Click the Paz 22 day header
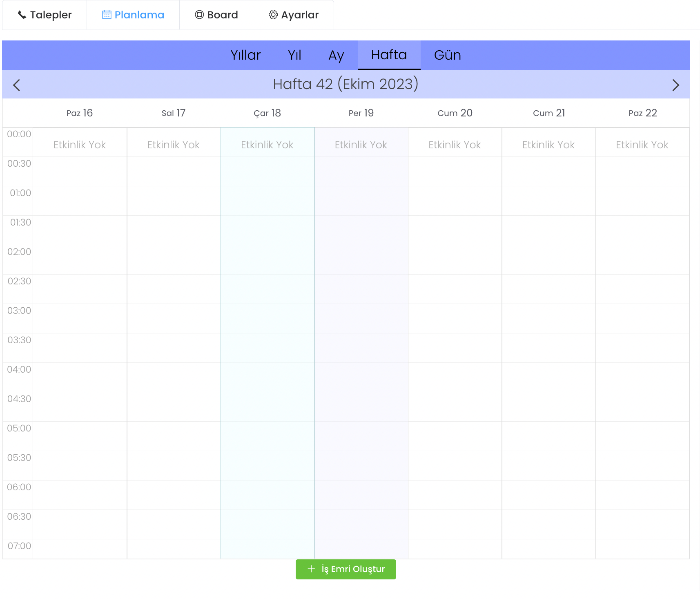The image size is (700, 599). (642, 113)
